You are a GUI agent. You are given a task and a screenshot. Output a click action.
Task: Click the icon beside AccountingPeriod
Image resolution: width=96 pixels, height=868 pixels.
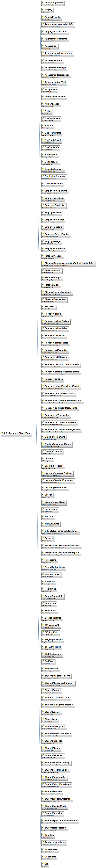[x=43, y=2]
